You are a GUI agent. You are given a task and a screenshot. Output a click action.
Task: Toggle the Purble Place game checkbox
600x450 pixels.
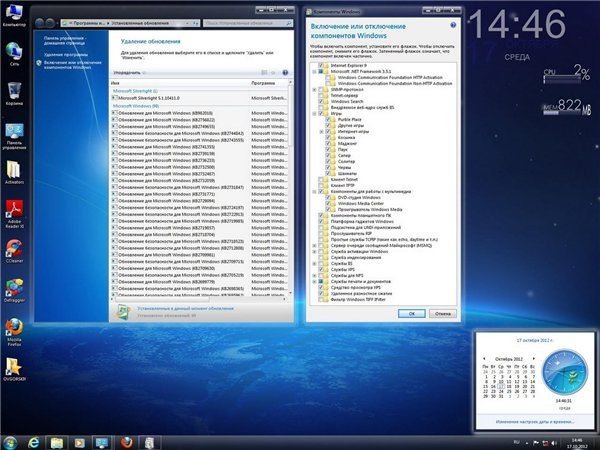pyautogui.click(x=328, y=119)
